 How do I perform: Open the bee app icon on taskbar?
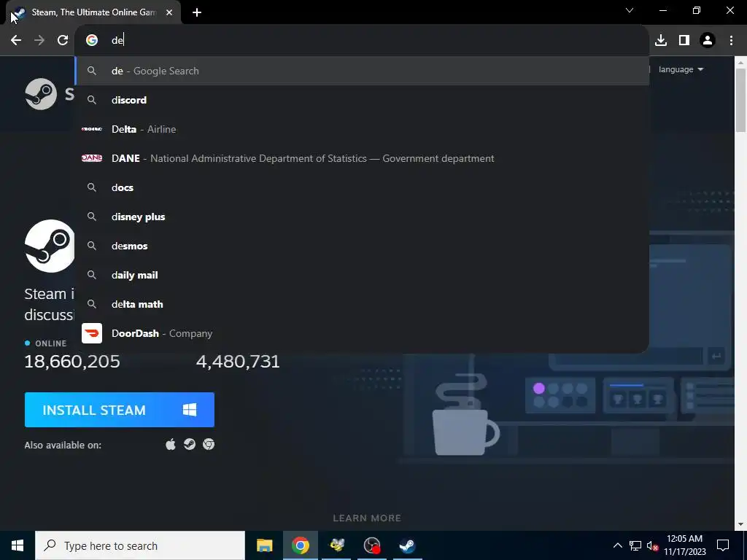(336, 545)
